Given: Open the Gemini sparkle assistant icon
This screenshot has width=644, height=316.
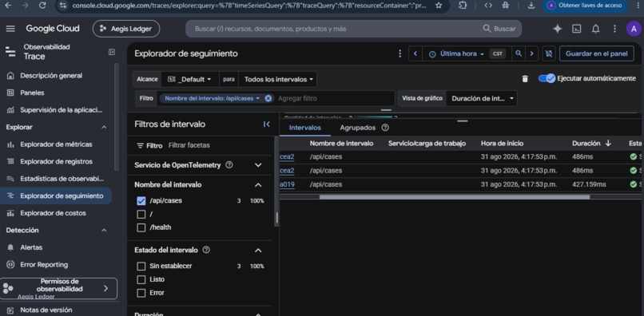Looking at the screenshot, I should (x=558, y=29).
